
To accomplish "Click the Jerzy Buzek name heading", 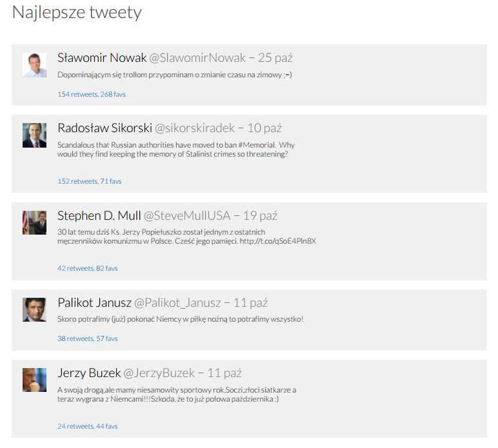I will pos(89,373).
